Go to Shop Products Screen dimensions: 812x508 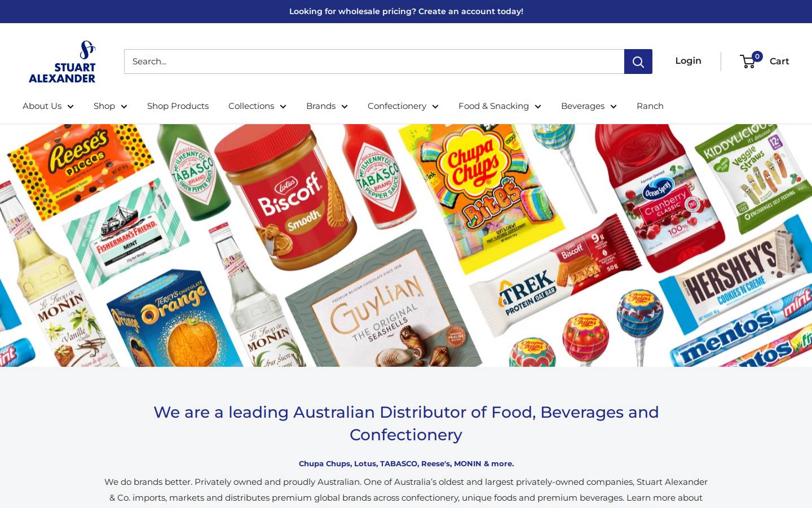pyautogui.click(x=178, y=106)
